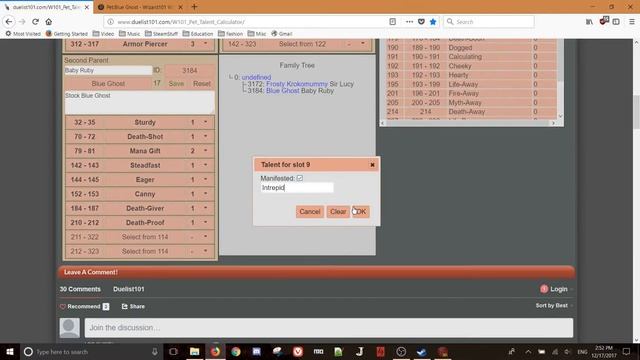Open the Gmail bookmark

coord(282,33)
